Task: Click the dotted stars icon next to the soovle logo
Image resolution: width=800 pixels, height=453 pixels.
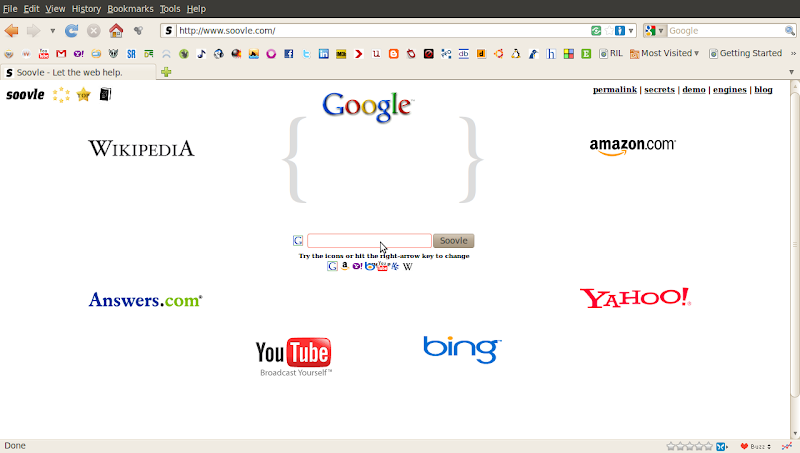Action: pyautogui.click(x=61, y=94)
